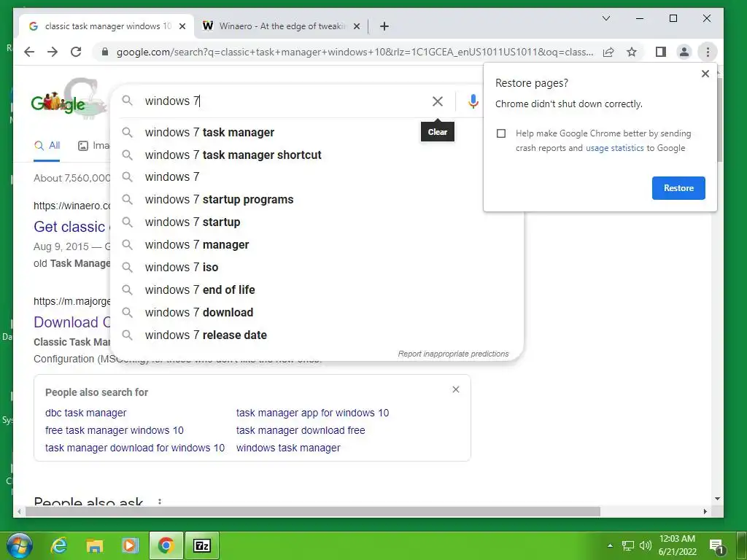Open options next to People also ask
The width and height of the screenshot is (747, 560).
click(160, 502)
